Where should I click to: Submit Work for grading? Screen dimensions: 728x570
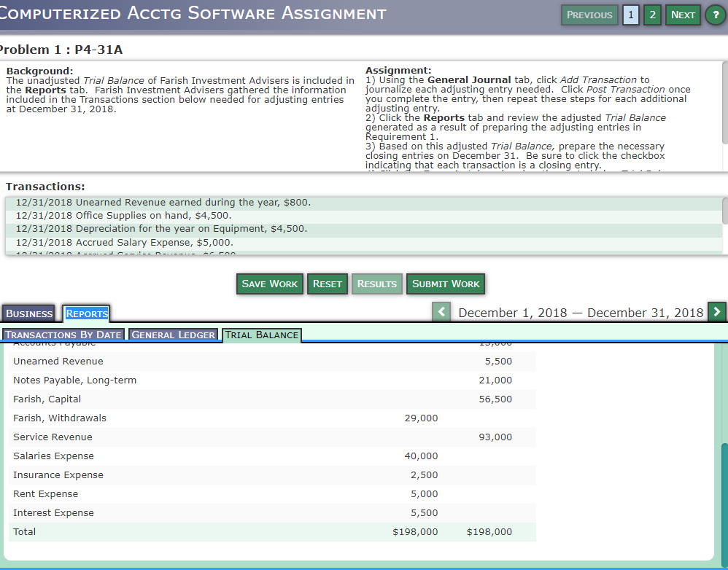point(445,284)
